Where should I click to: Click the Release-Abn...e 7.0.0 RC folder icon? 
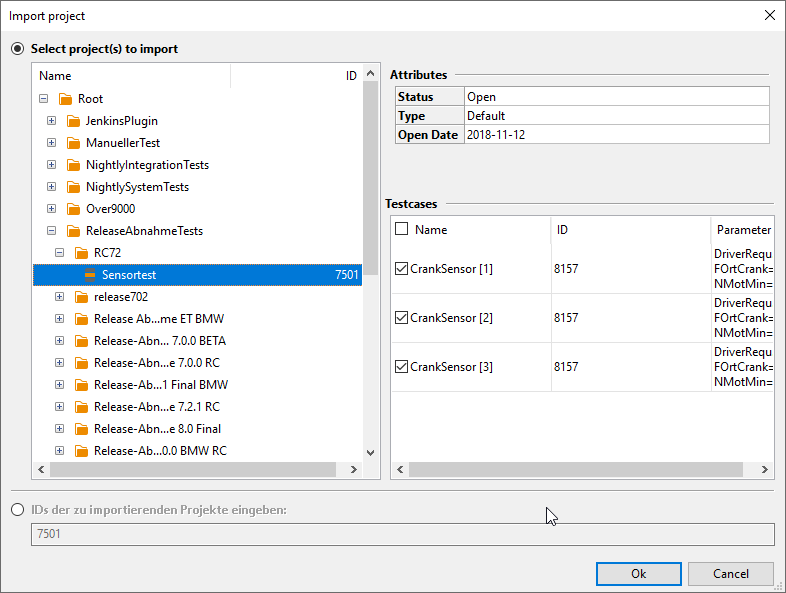point(82,363)
